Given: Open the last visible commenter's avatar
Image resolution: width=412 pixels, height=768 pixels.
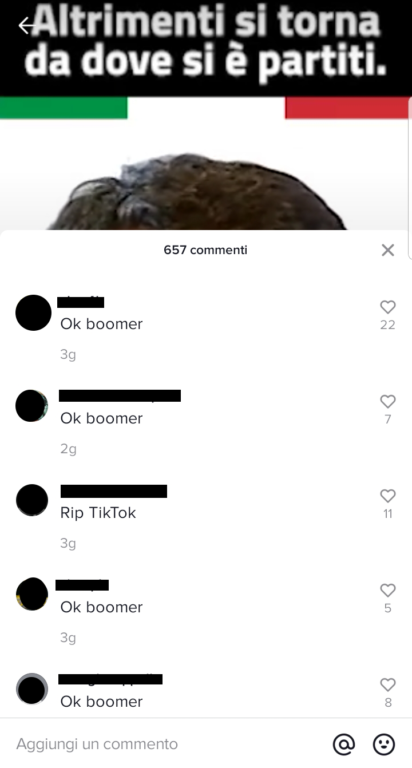Looking at the screenshot, I should [x=32, y=689].
